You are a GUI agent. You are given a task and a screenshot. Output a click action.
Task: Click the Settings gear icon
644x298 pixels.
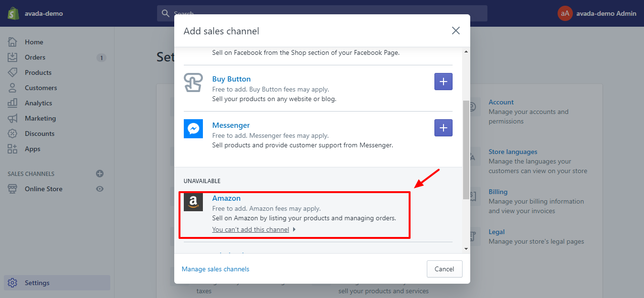(x=12, y=283)
